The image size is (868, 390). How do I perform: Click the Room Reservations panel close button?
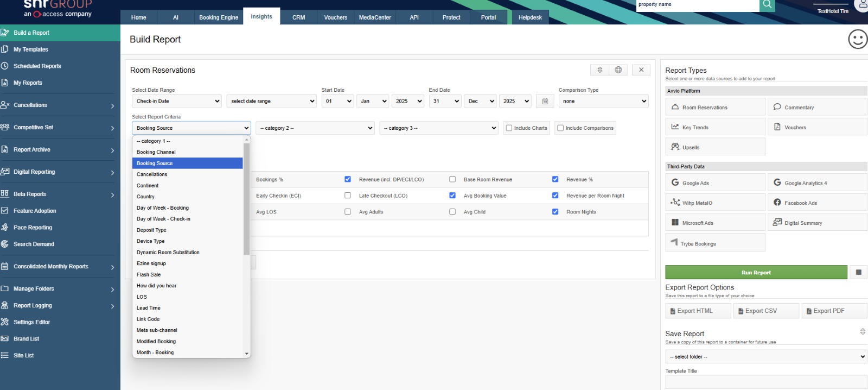coord(641,70)
